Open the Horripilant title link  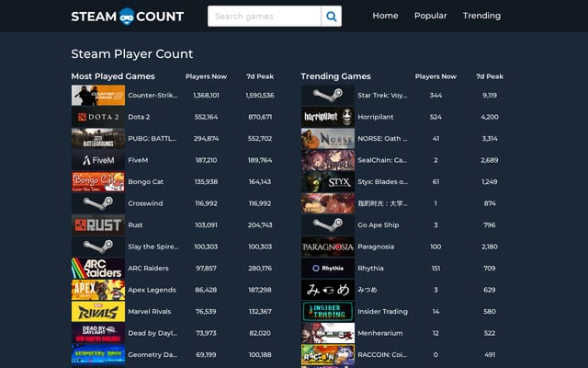pyautogui.click(x=376, y=117)
